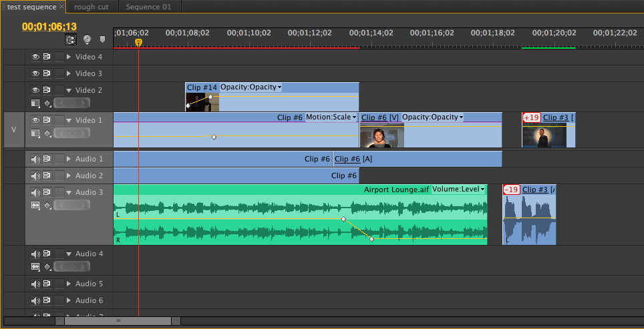The height and width of the screenshot is (329, 644).
Task: Select Clip #6 [A] on Audio 1
Action: pos(418,159)
